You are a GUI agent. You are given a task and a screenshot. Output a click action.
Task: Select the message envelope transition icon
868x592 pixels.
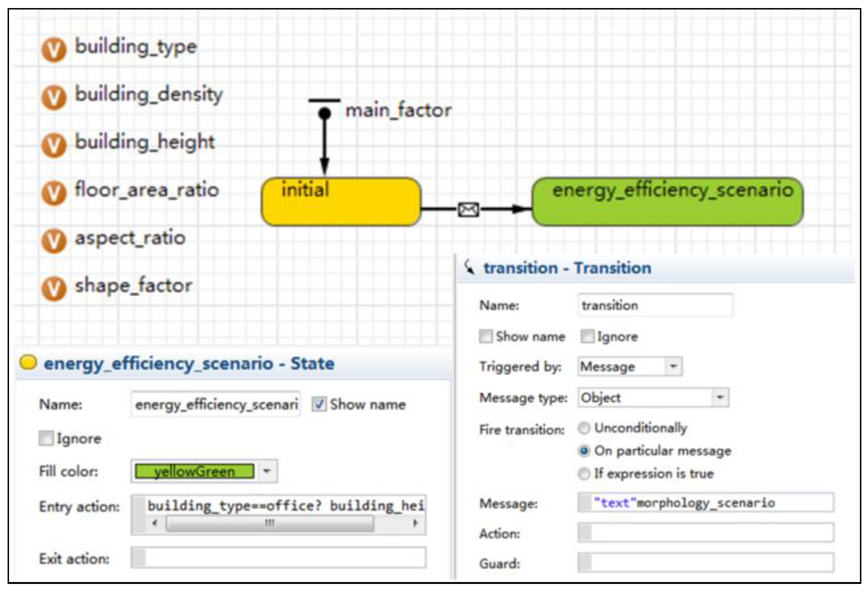(x=468, y=209)
